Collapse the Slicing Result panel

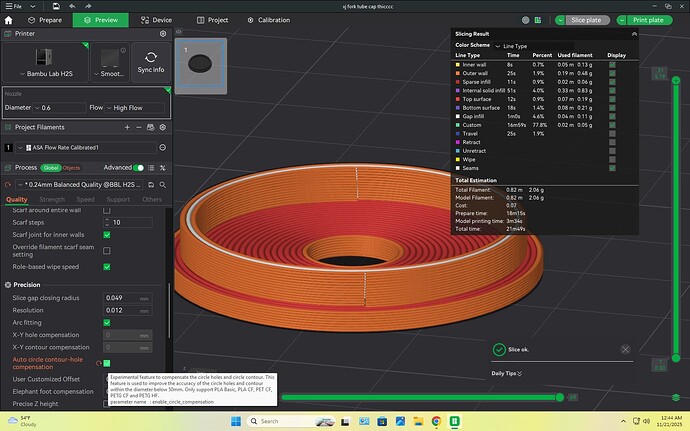pyautogui.click(x=634, y=34)
